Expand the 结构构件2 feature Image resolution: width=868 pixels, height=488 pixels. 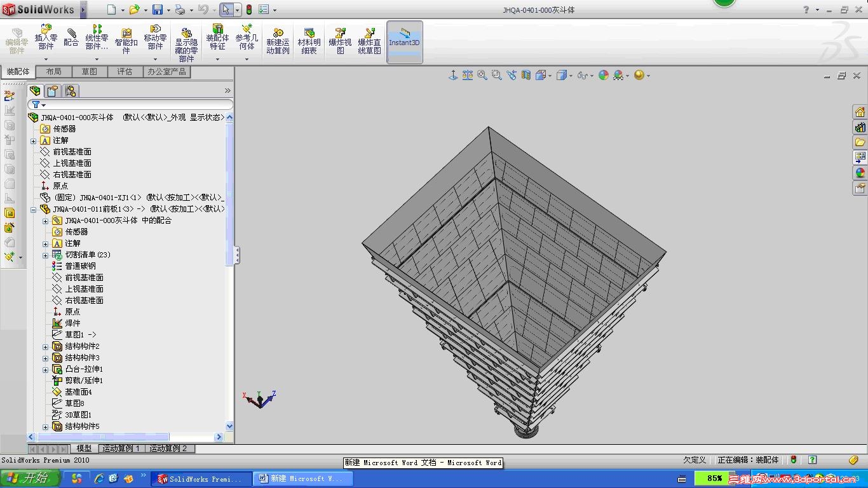(x=46, y=347)
